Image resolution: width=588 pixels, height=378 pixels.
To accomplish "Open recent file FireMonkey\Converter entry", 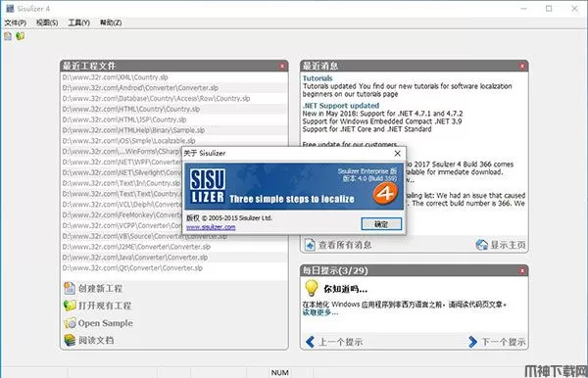I will coord(122,215).
